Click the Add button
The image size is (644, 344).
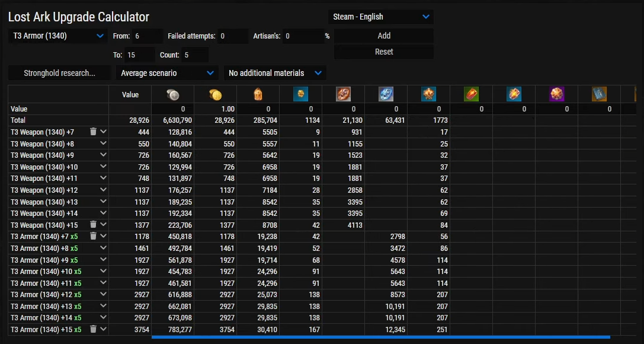[x=384, y=36]
